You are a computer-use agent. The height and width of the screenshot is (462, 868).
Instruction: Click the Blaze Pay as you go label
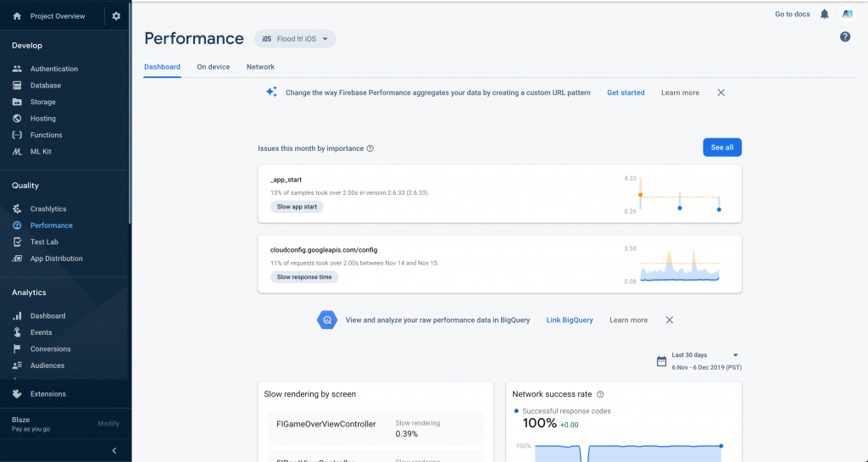point(31,424)
